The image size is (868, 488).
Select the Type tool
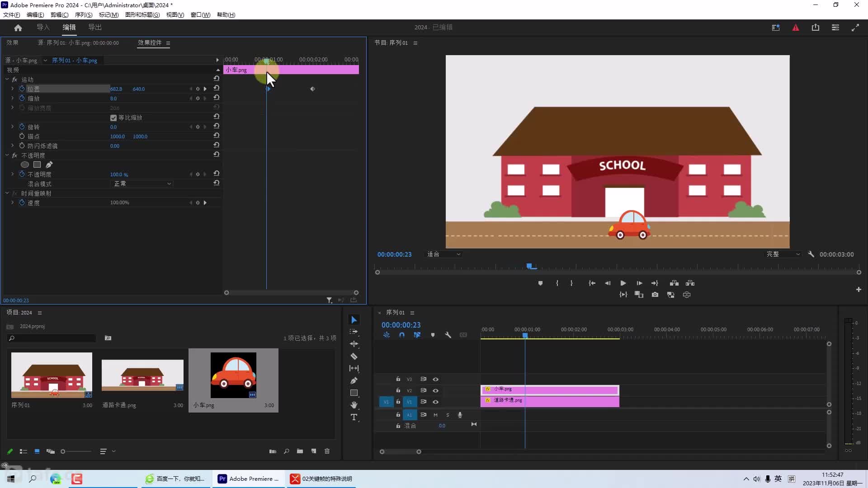354,417
